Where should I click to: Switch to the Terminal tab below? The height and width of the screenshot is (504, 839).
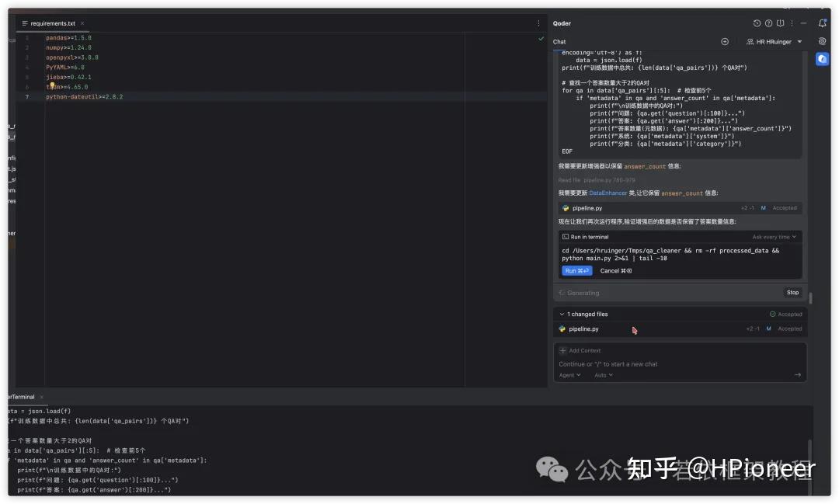click(19, 396)
